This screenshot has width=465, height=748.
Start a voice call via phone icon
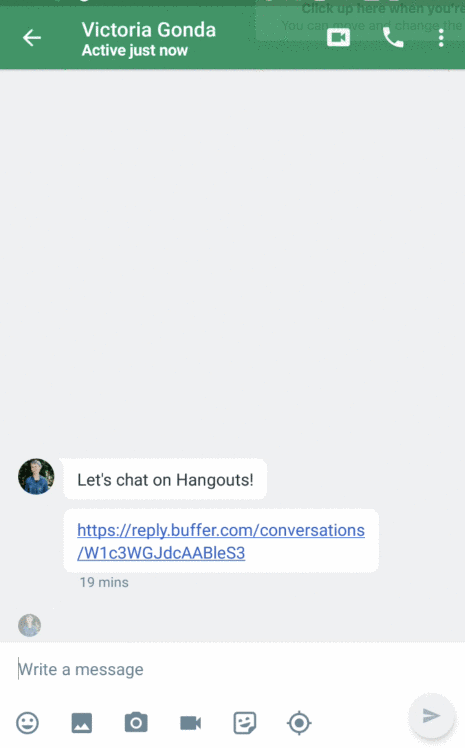pos(393,38)
